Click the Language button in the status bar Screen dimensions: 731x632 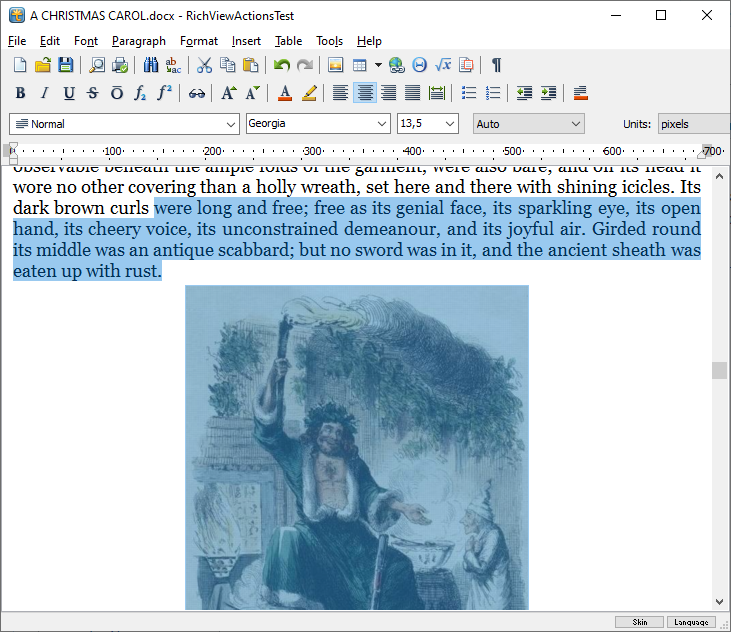pos(692,622)
